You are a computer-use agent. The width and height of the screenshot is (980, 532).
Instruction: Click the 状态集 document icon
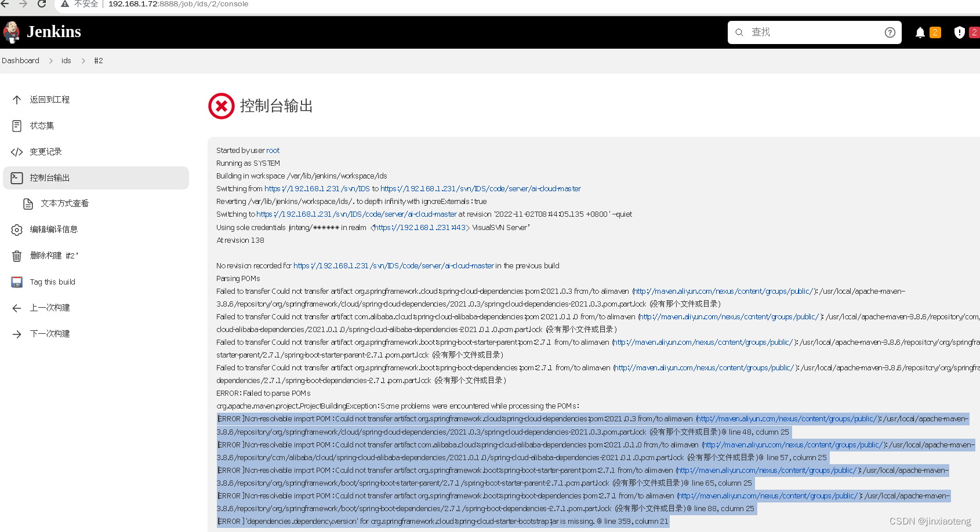17,126
